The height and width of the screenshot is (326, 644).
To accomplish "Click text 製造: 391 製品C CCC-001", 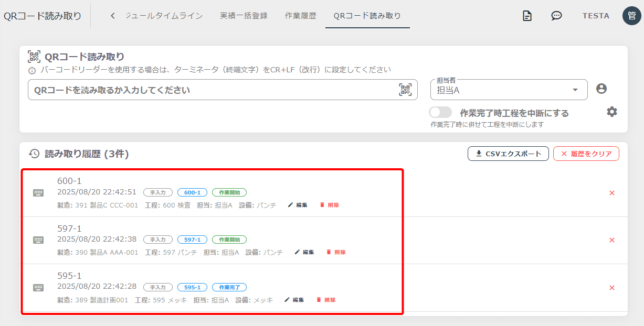I will (98, 205).
